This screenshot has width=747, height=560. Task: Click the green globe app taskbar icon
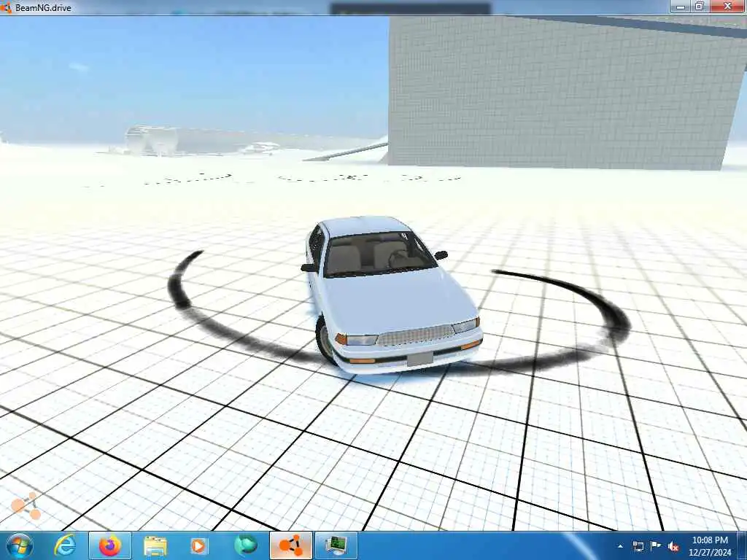(x=245, y=545)
